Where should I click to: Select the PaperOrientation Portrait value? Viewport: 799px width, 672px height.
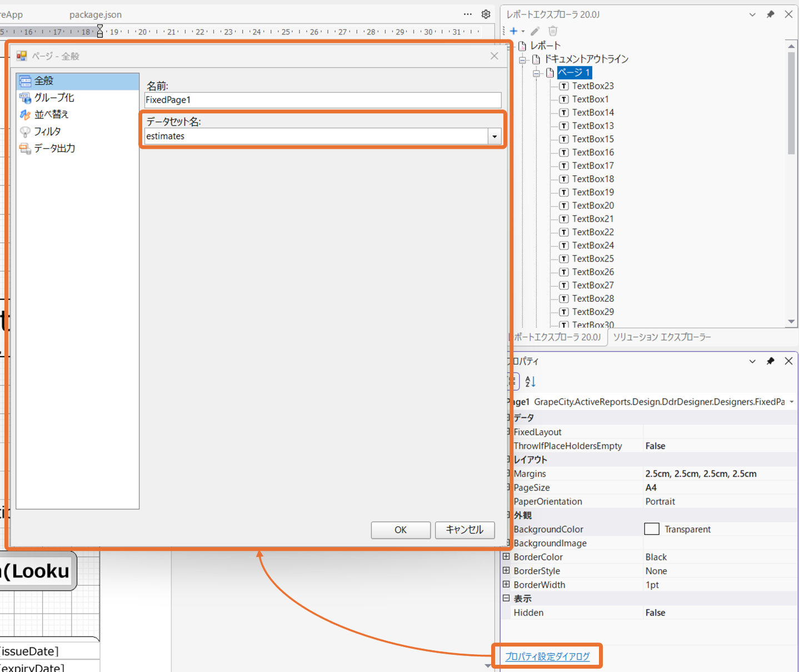(x=720, y=502)
